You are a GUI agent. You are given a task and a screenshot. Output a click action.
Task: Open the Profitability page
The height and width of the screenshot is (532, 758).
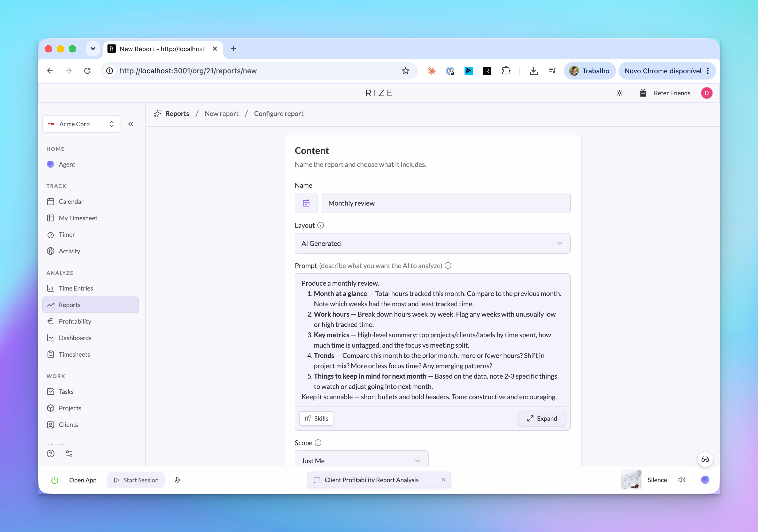90,321
